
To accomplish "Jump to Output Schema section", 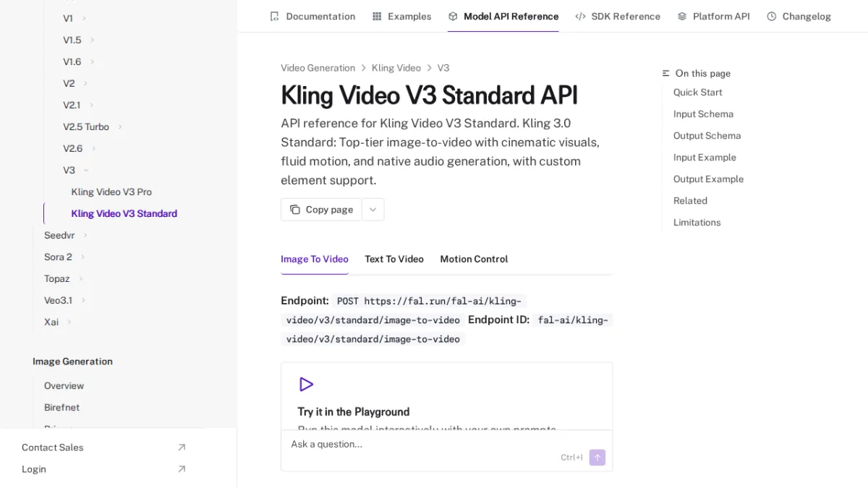I will [707, 135].
